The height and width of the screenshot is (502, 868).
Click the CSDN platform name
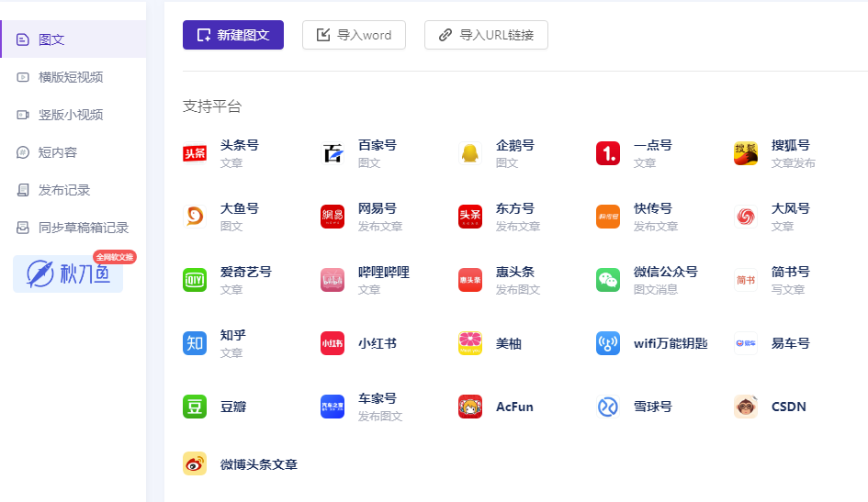click(x=788, y=407)
